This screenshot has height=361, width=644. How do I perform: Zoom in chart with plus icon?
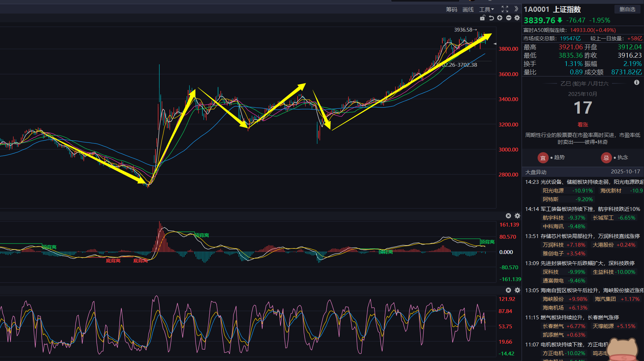pos(500,18)
